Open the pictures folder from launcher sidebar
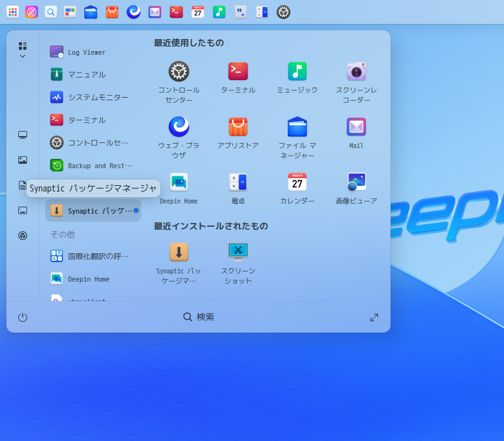The image size is (504, 441). 23,160
